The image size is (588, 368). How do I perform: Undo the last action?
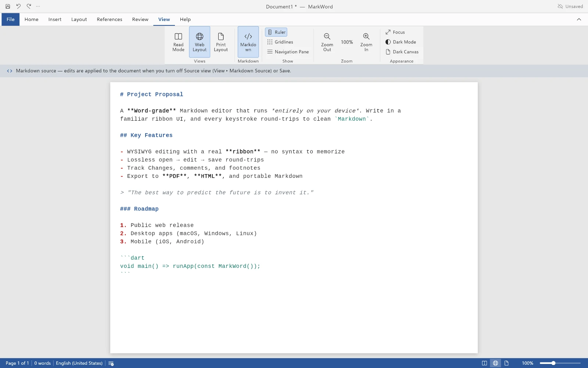18,6
